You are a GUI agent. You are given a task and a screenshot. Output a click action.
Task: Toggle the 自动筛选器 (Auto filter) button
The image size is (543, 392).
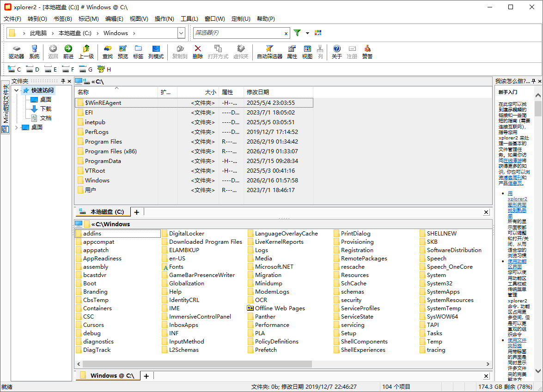(x=269, y=52)
